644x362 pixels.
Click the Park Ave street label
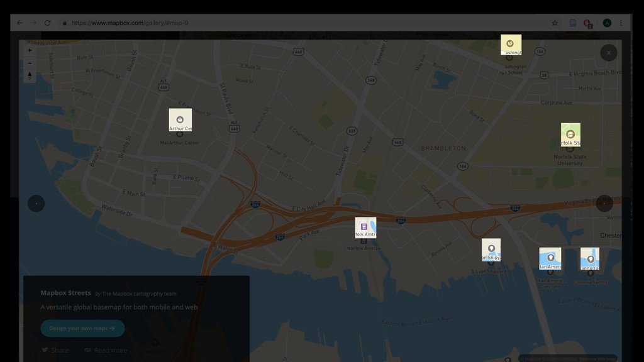point(309,235)
